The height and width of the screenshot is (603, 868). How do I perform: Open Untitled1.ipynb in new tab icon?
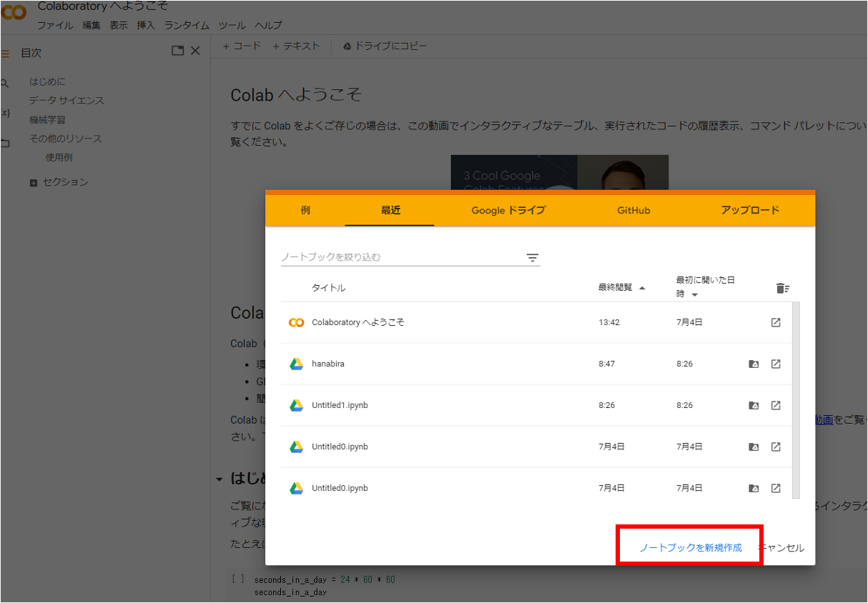(776, 406)
